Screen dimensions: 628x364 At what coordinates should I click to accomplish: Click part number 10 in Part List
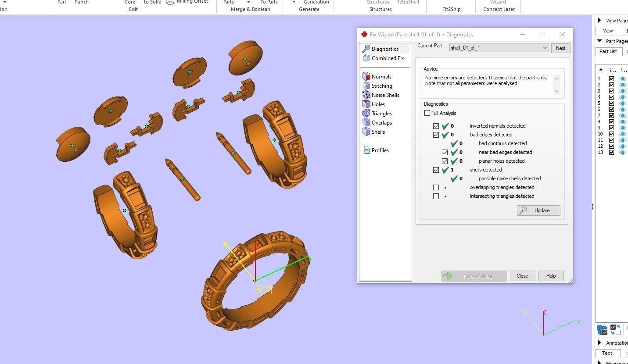600,134
